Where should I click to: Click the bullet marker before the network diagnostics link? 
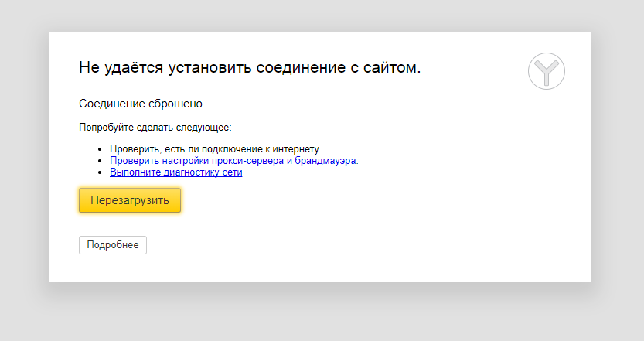[100, 172]
